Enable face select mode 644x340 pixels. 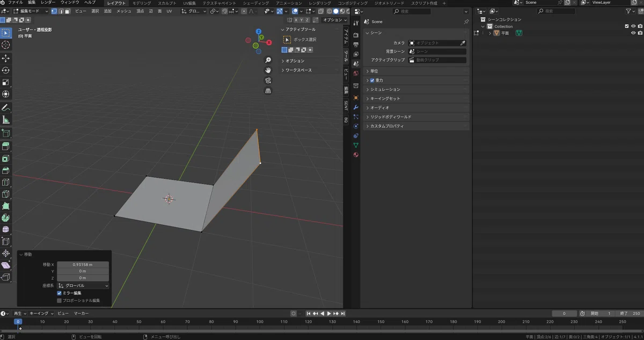click(x=67, y=11)
